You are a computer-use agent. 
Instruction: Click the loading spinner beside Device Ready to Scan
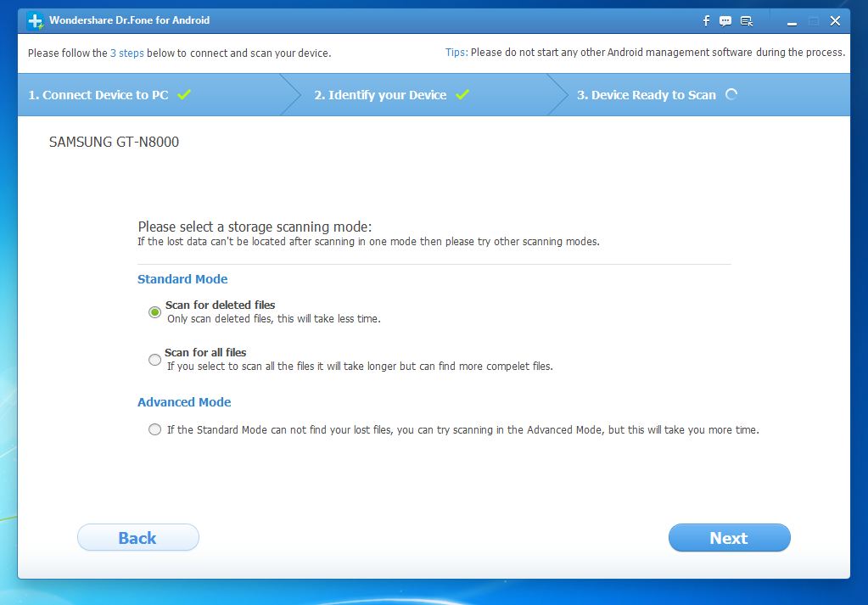pyautogui.click(x=731, y=95)
